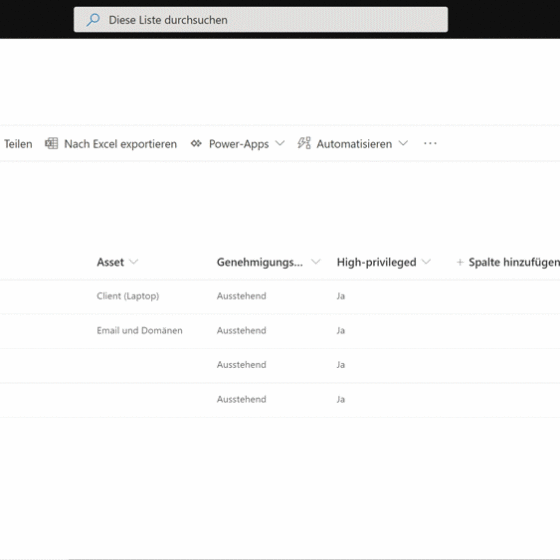Screen dimensions: 560x560
Task: Click the Excel export icon
Action: click(x=51, y=143)
